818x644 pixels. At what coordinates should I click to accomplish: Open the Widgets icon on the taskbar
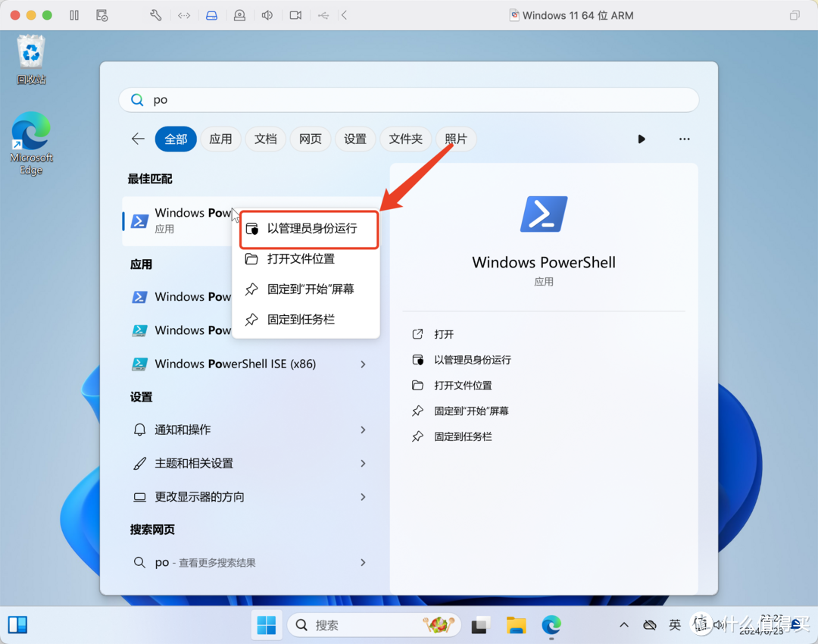pos(17,625)
